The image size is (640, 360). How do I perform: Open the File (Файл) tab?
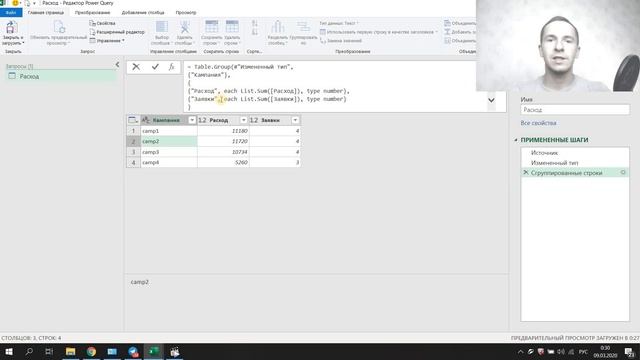point(11,13)
